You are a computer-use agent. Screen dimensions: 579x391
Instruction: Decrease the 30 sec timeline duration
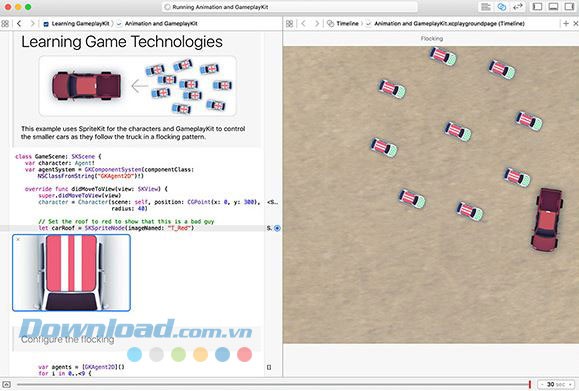(x=542, y=384)
